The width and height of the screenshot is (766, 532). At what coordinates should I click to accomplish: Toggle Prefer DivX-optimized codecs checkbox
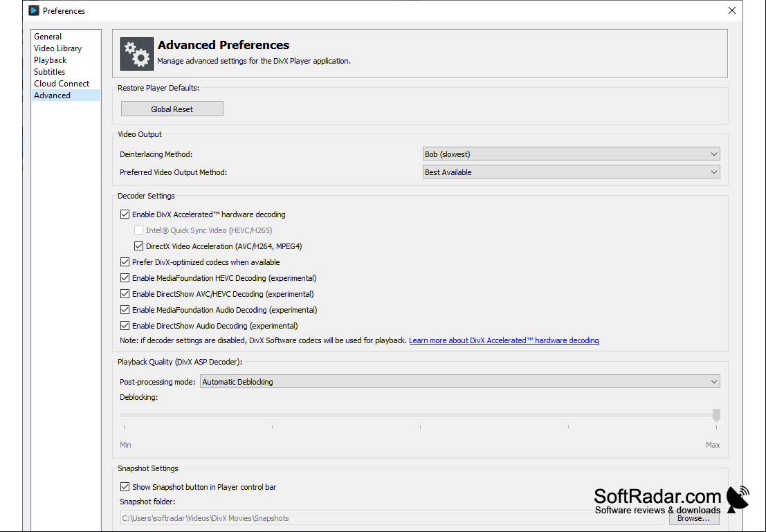(125, 262)
